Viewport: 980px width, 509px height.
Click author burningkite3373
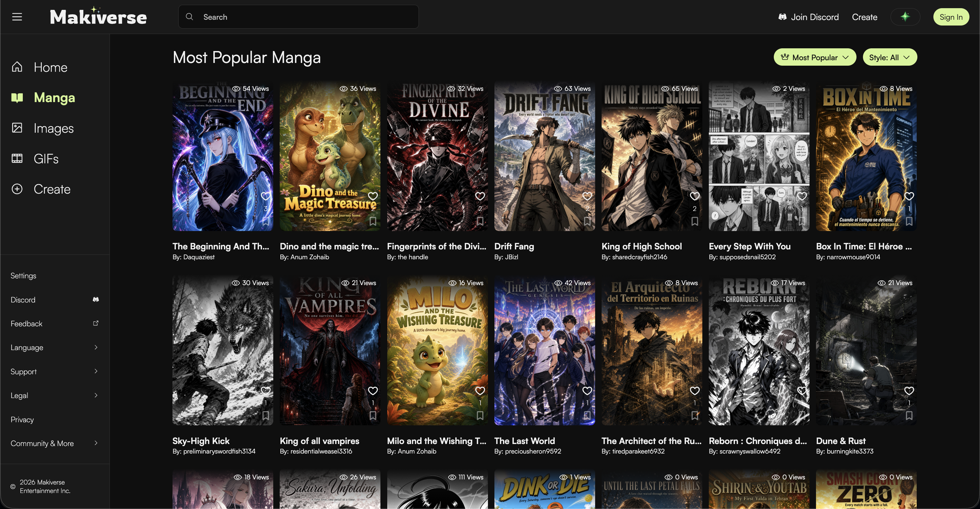click(850, 451)
